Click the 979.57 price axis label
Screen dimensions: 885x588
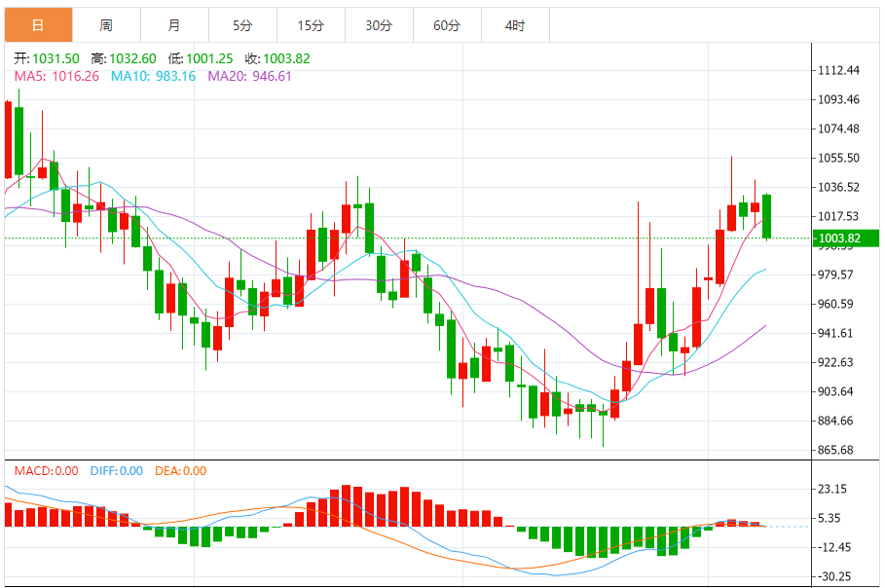(836, 275)
